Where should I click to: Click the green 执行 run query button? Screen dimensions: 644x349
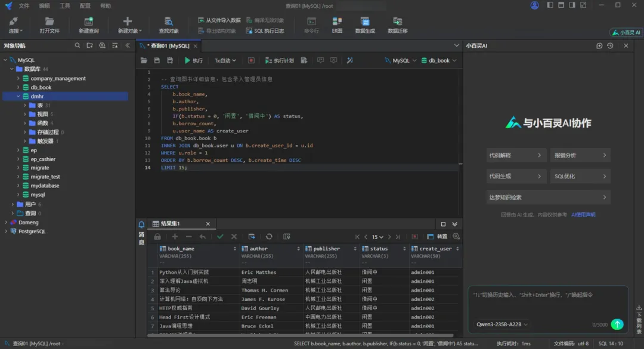193,60
